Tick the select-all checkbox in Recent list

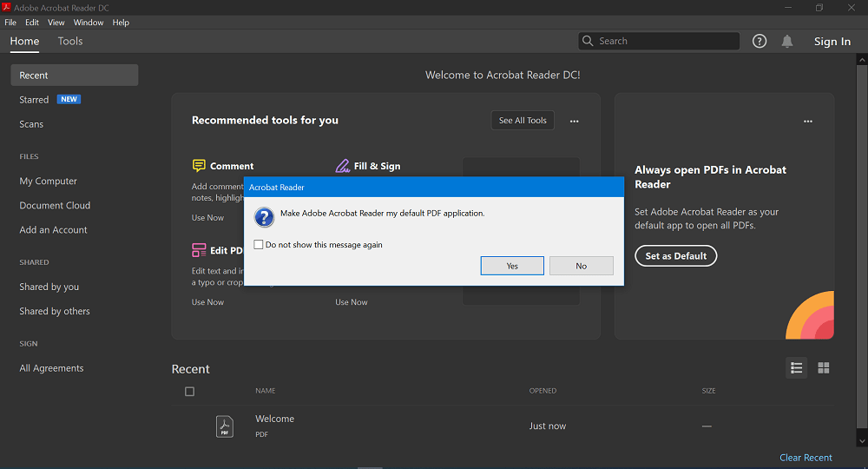[x=189, y=392]
